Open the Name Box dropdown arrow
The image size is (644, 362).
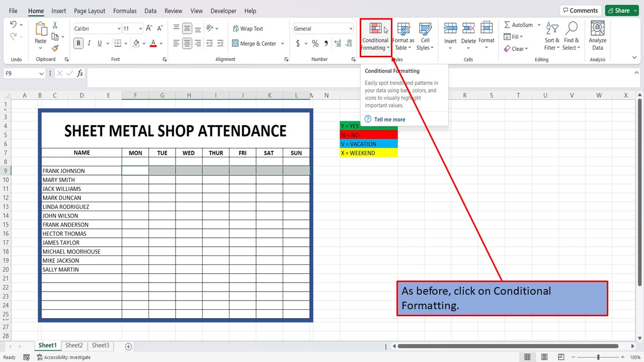point(41,73)
